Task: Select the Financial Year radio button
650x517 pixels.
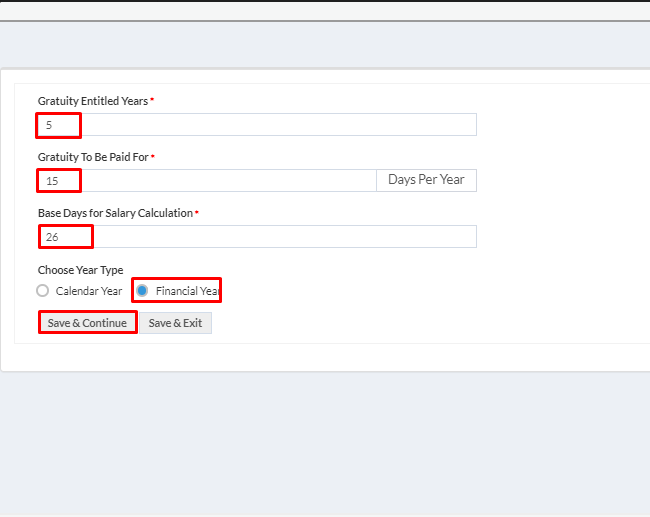Action: (142, 291)
